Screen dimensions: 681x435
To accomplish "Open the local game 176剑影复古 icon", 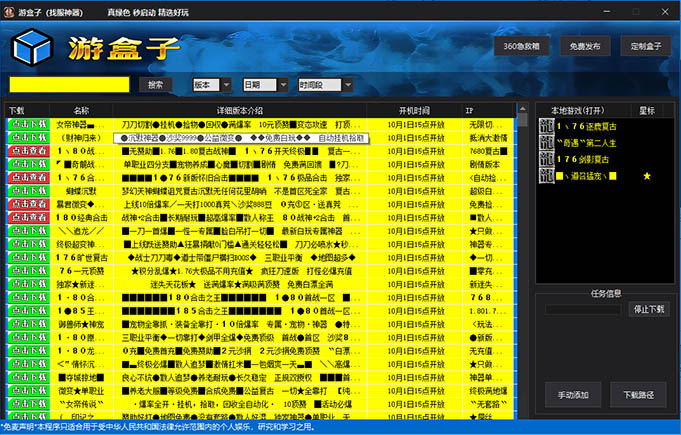I will (x=546, y=159).
